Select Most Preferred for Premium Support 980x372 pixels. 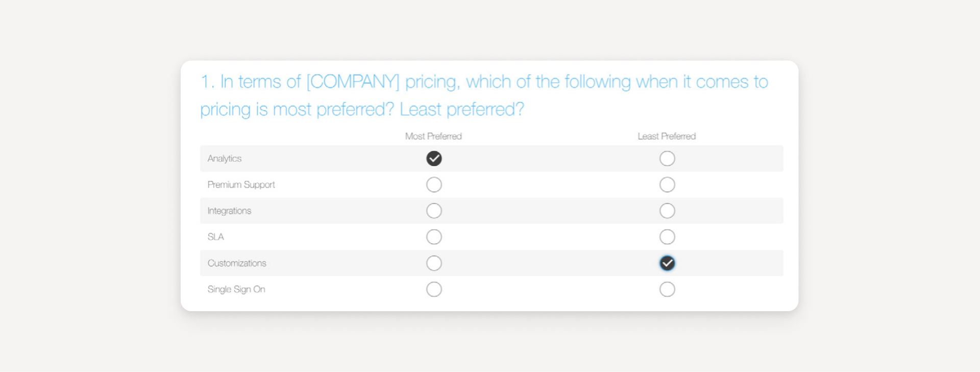pyautogui.click(x=434, y=184)
